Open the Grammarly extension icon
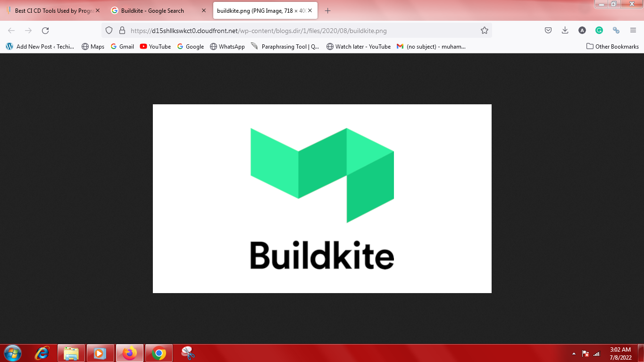This screenshot has height=362, width=644. coord(599,31)
